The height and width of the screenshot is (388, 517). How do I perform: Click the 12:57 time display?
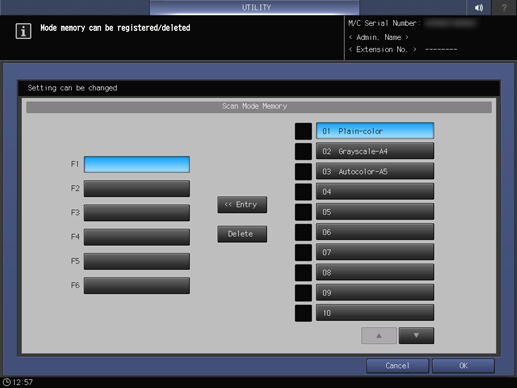[x=23, y=382]
